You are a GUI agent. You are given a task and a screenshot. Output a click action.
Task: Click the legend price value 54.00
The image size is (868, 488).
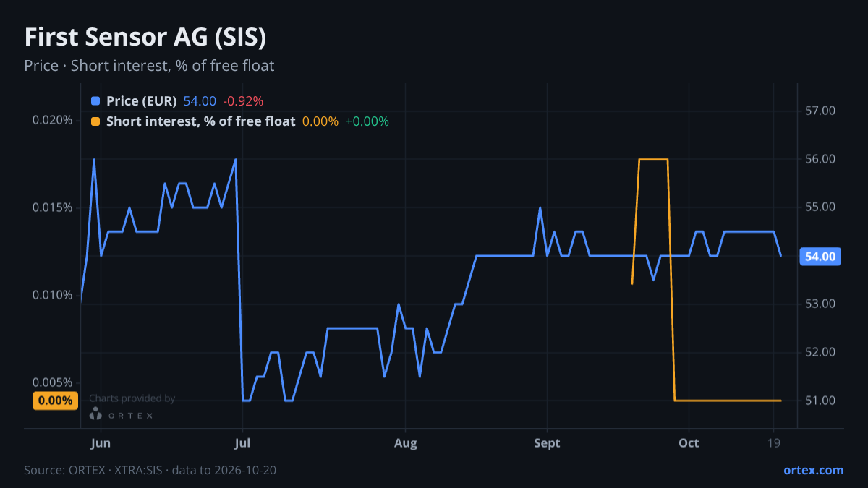point(200,101)
